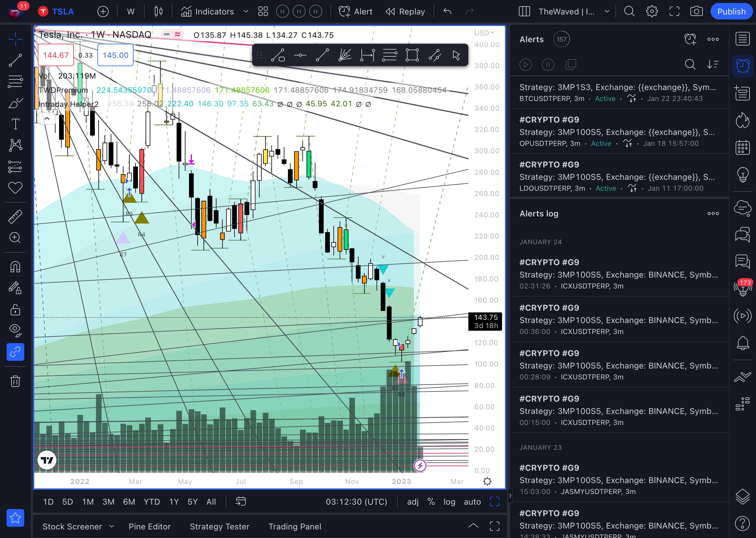Toggle stay in drawing mode

[x=15, y=288]
